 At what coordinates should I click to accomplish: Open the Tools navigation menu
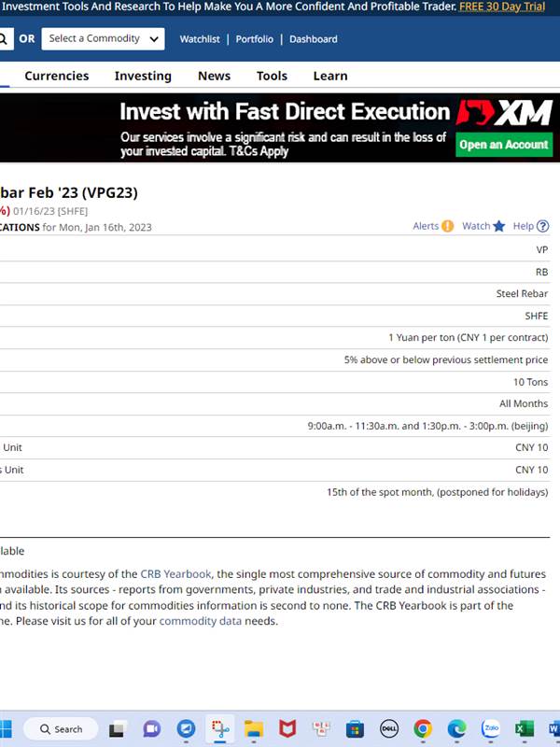tap(272, 76)
